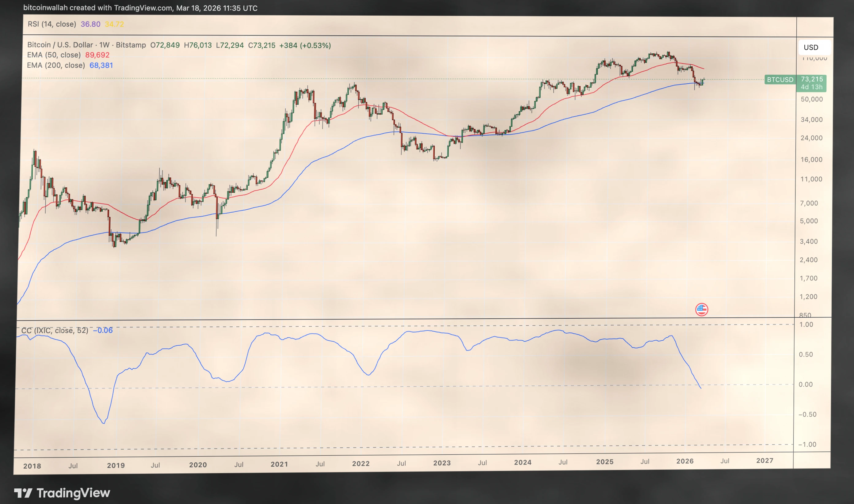Click the purple RSI value 36.80
The image size is (854, 504).
90,24
